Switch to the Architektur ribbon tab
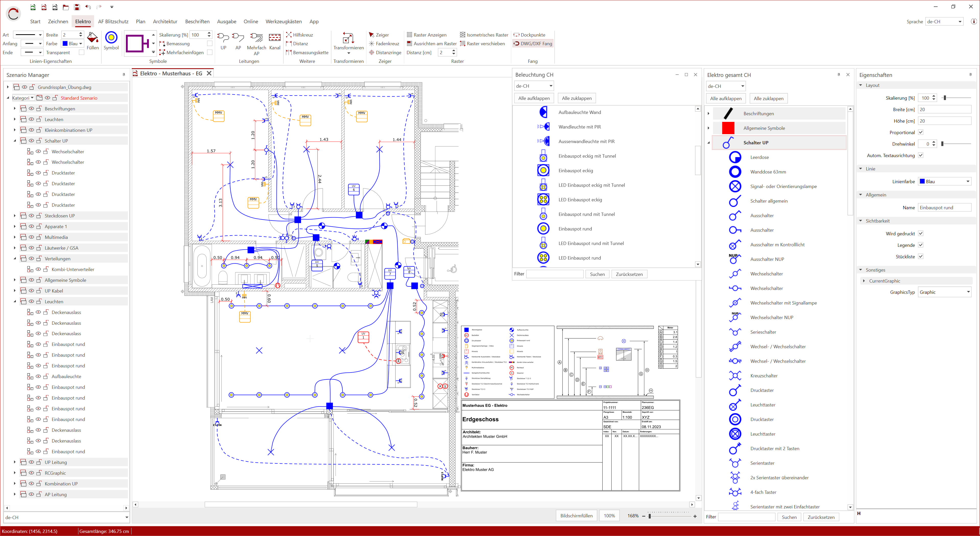980x536 pixels. click(x=165, y=21)
